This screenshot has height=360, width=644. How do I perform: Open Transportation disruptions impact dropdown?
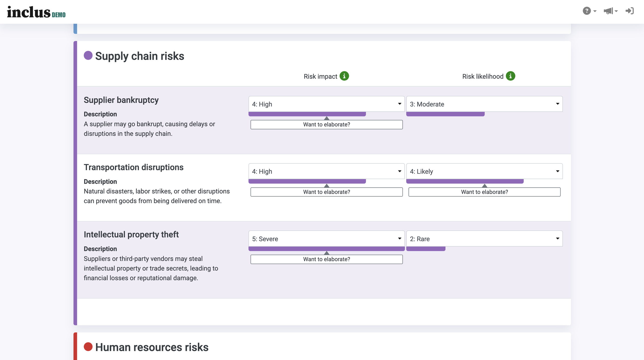326,171
